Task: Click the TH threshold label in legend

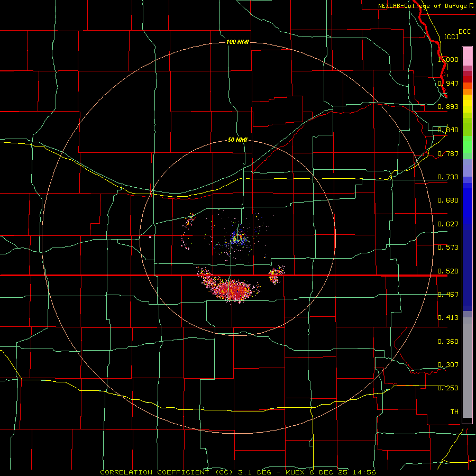Action: click(454, 412)
